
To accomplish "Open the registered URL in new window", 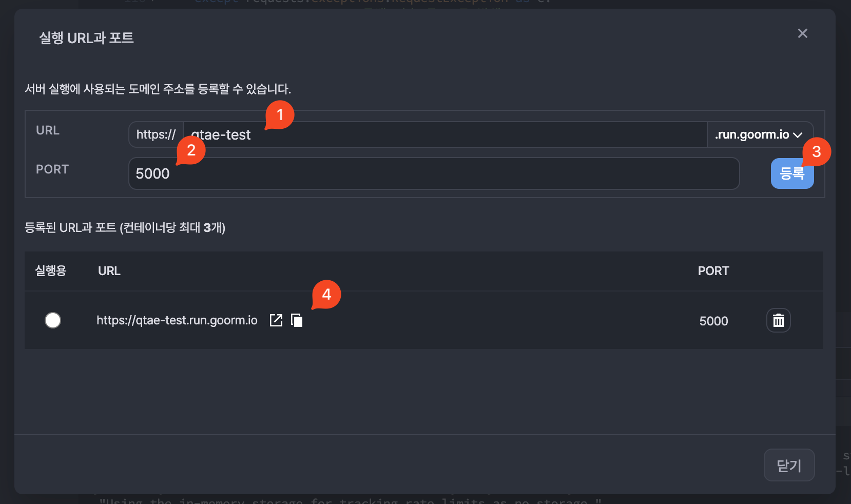I will pos(276,320).
